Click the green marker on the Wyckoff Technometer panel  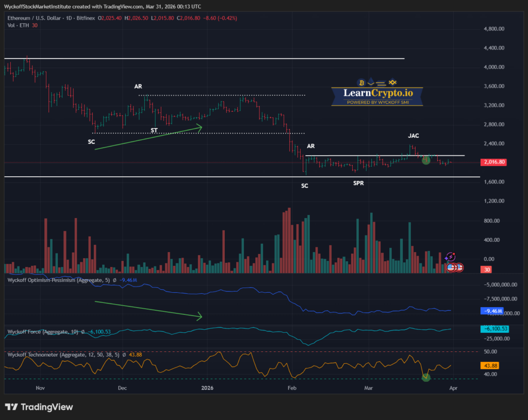[426, 378]
